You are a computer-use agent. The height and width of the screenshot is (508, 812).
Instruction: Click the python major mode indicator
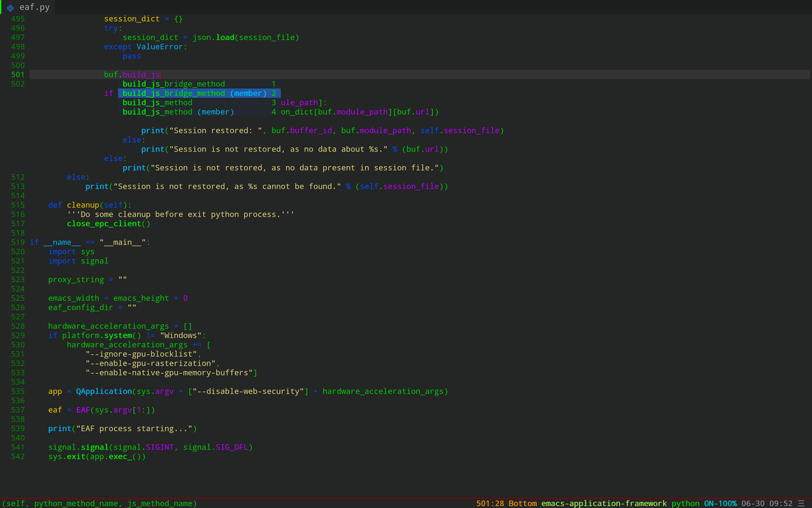[685, 504]
